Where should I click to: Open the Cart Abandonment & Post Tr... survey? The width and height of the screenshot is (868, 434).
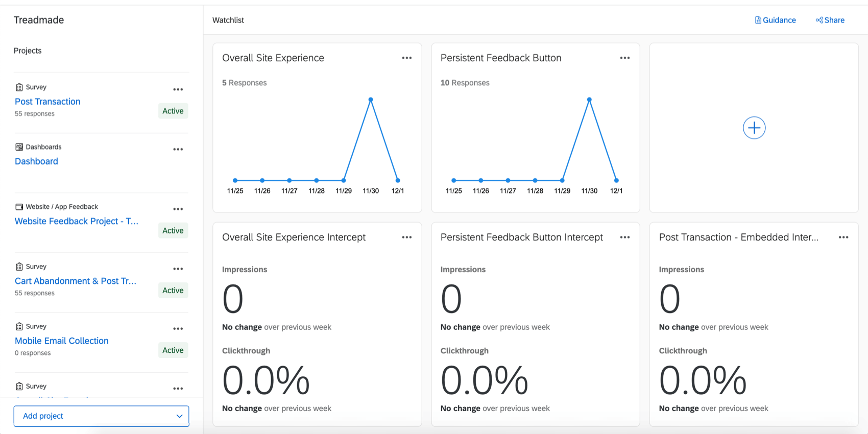pos(75,281)
